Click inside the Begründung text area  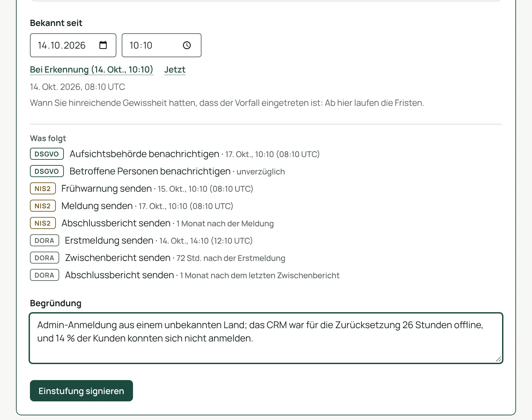click(x=266, y=338)
